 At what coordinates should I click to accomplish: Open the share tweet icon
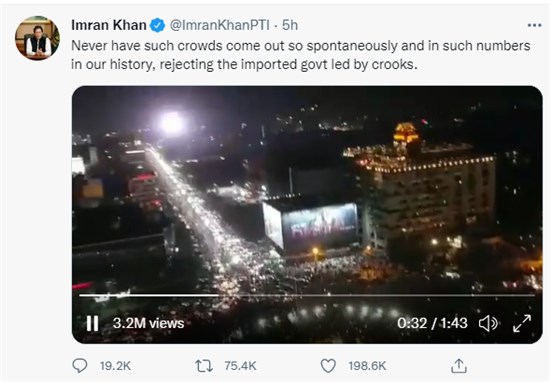(x=459, y=366)
